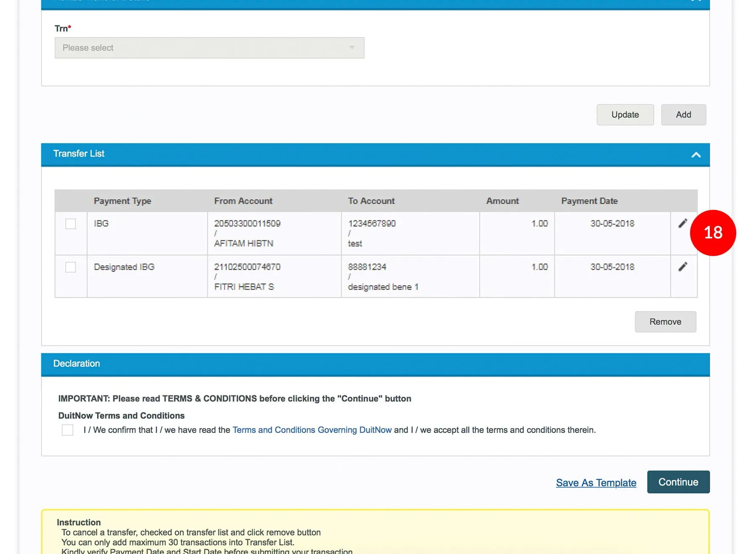
Task: Remove selected transfers with Remove button
Action: click(665, 322)
